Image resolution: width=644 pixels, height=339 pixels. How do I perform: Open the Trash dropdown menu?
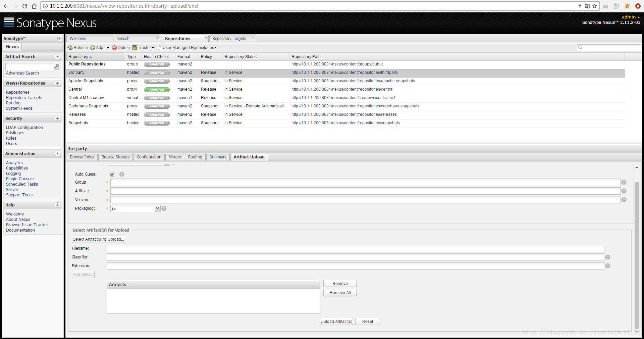coord(143,48)
